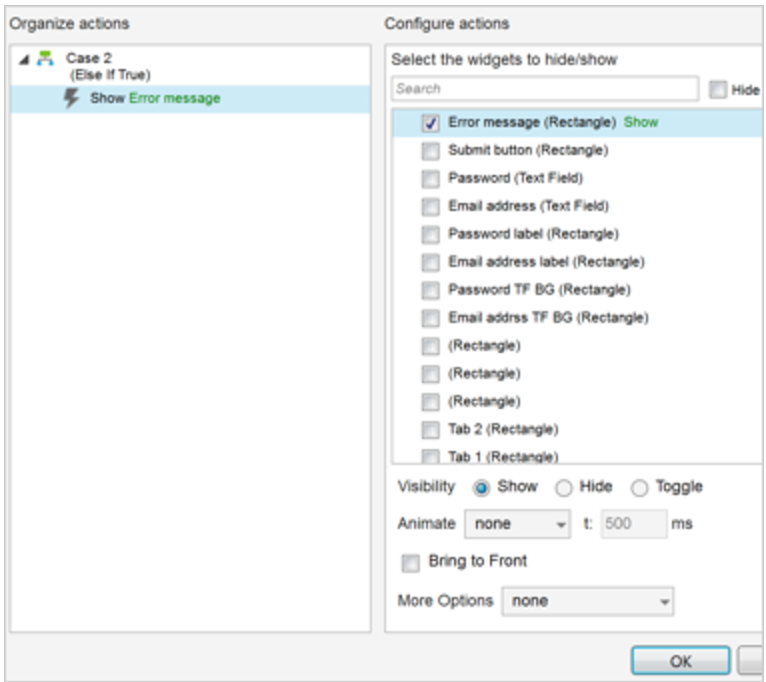The height and width of the screenshot is (682, 766).
Task: Collapse the Case 2 tree node
Action: (24, 60)
